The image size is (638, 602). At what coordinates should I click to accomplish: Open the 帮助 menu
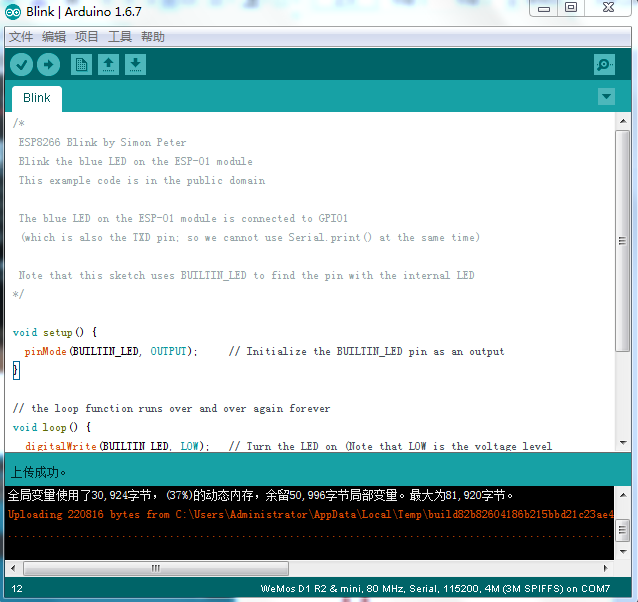[x=153, y=37]
